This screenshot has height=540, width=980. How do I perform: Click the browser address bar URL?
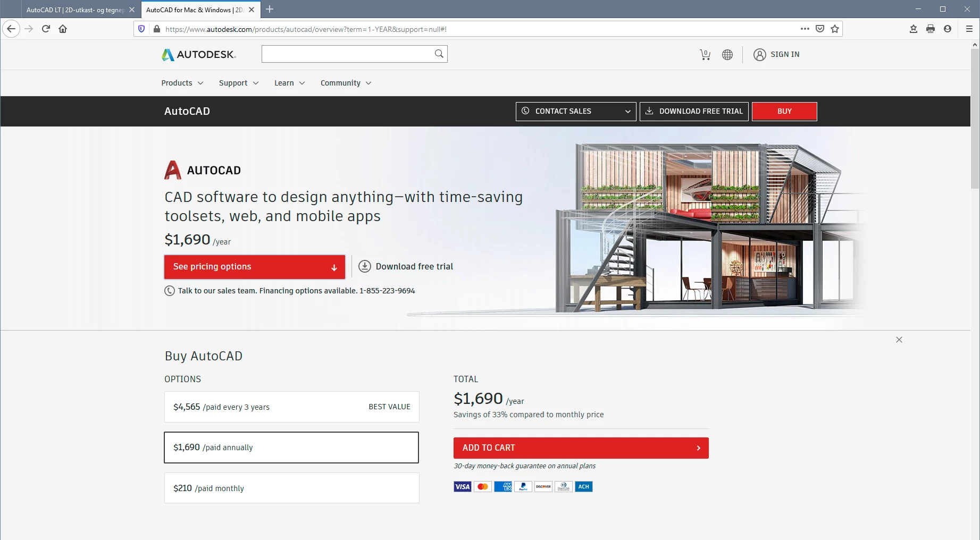pyautogui.click(x=306, y=29)
